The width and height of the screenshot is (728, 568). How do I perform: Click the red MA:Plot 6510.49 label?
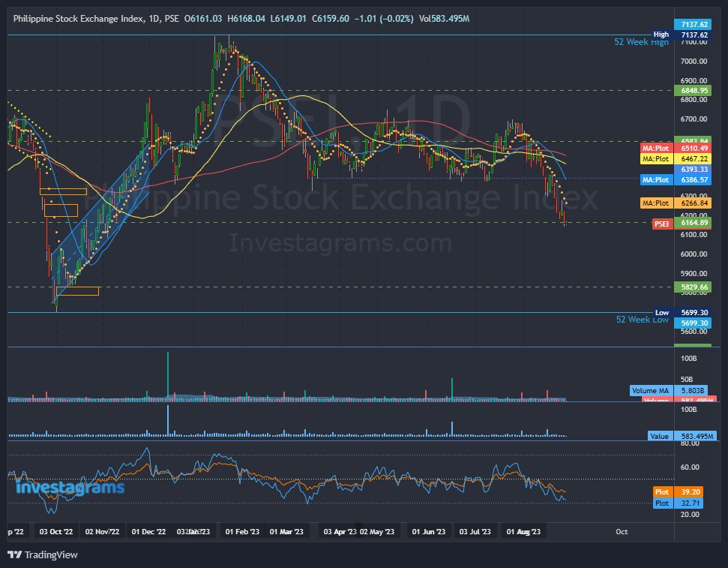(676, 149)
